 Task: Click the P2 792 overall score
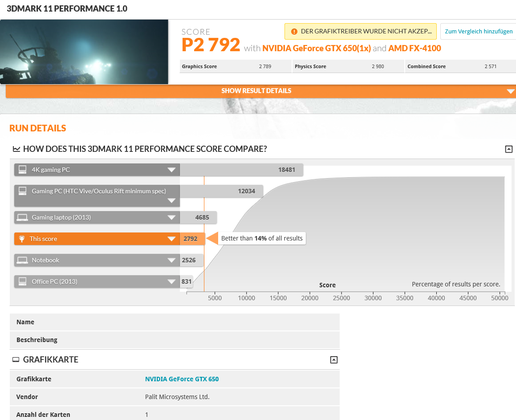coord(211,45)
